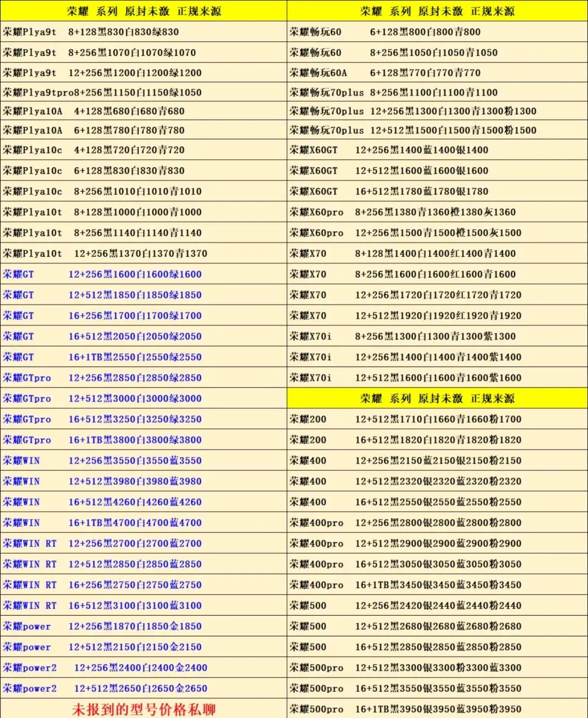Select row '荣耀X60GT 12+256黑1400蓝1400银1400'

point(437,150)
